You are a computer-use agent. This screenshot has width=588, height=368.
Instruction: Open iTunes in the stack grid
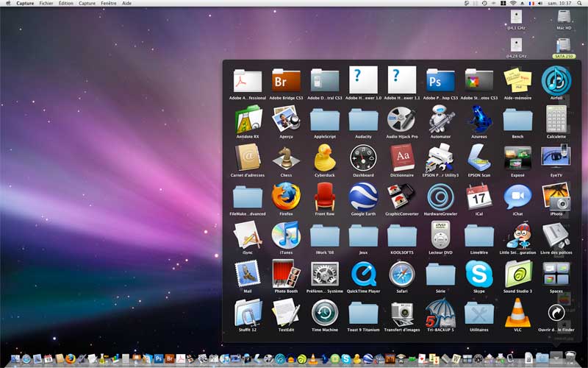pos(286,235)
